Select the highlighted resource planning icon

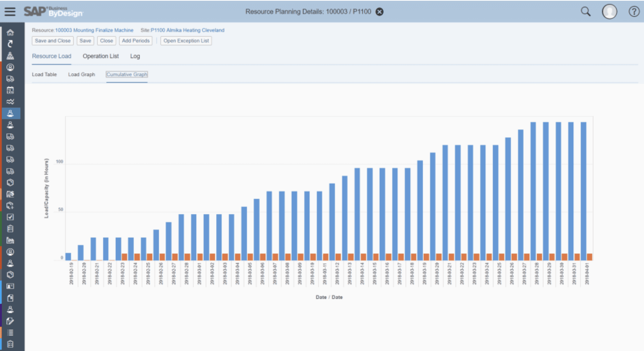(10, 114)
